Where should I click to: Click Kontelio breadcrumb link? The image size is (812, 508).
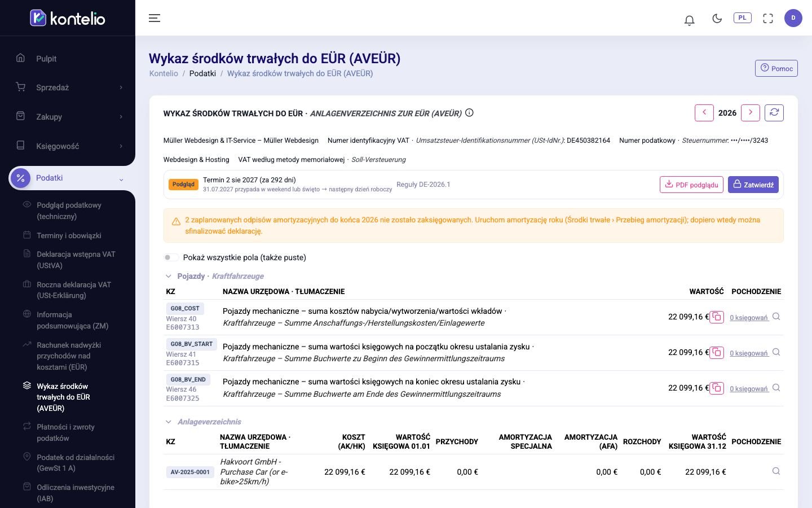(164, 73)
